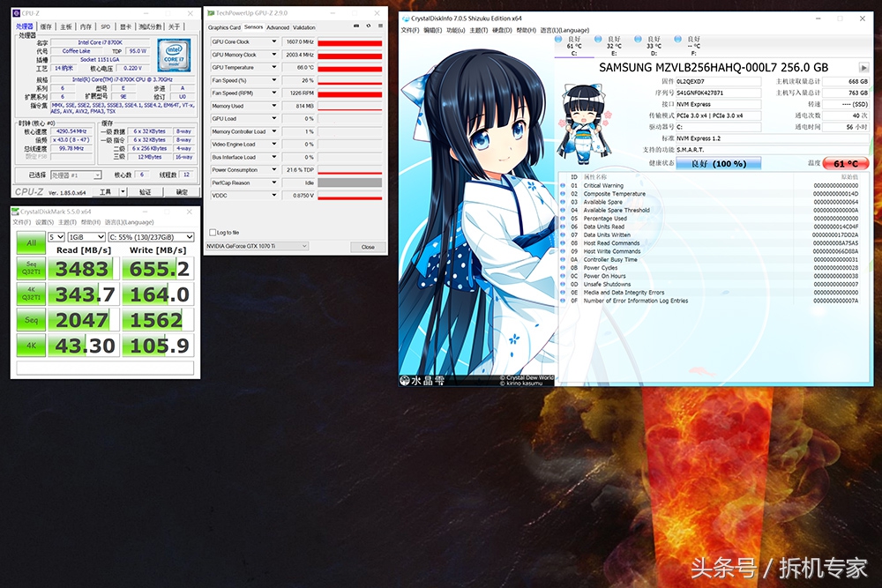The height and width of the screenshot is (588, 882).
Task: Switch to the Advanced tab in GPU-Z
Action: [278, 27]
